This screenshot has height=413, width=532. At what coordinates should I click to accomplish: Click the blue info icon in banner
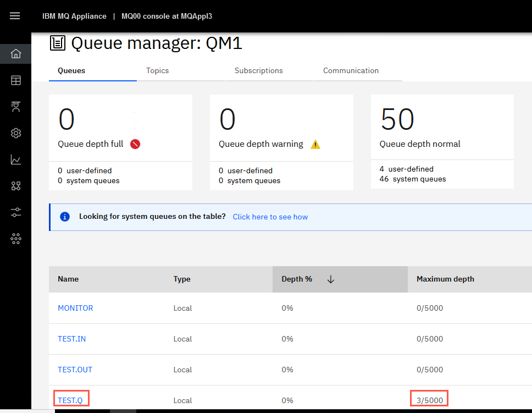pos(65,217)
